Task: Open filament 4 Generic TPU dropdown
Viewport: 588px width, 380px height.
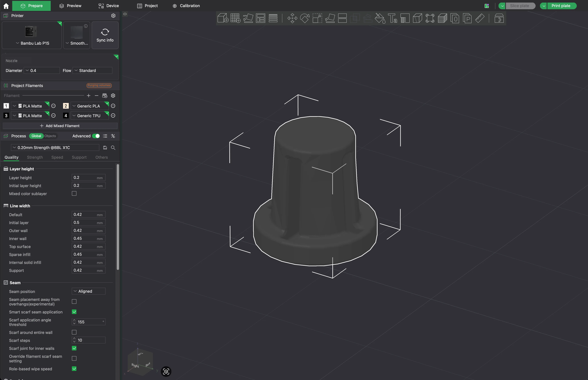Action: (x=90, y=116)
